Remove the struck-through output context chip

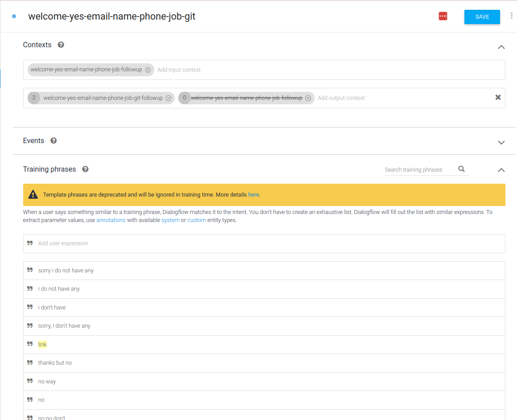(308, 98)
